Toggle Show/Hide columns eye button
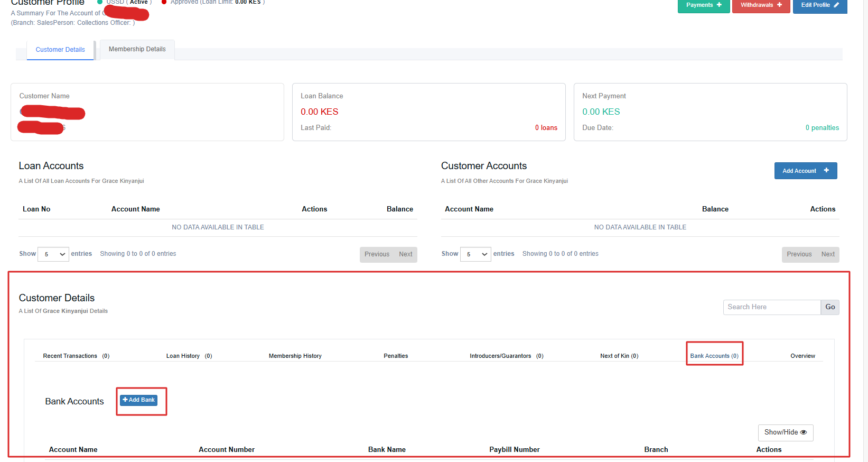The height and width of the screenshot is (462, 868). (x=785, y=432)
